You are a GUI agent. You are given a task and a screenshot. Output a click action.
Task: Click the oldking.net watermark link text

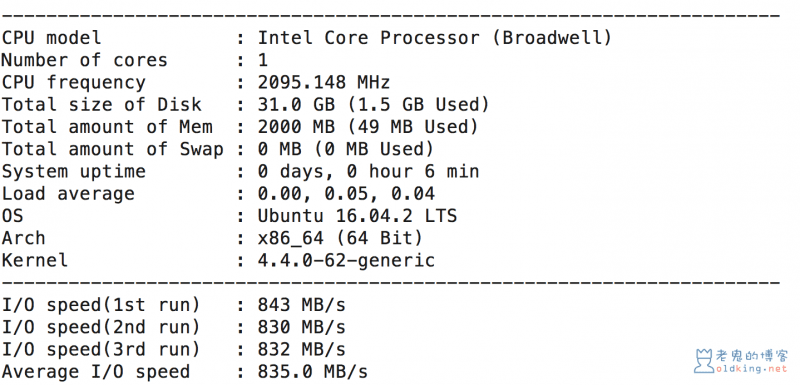[x=752, y=368]
